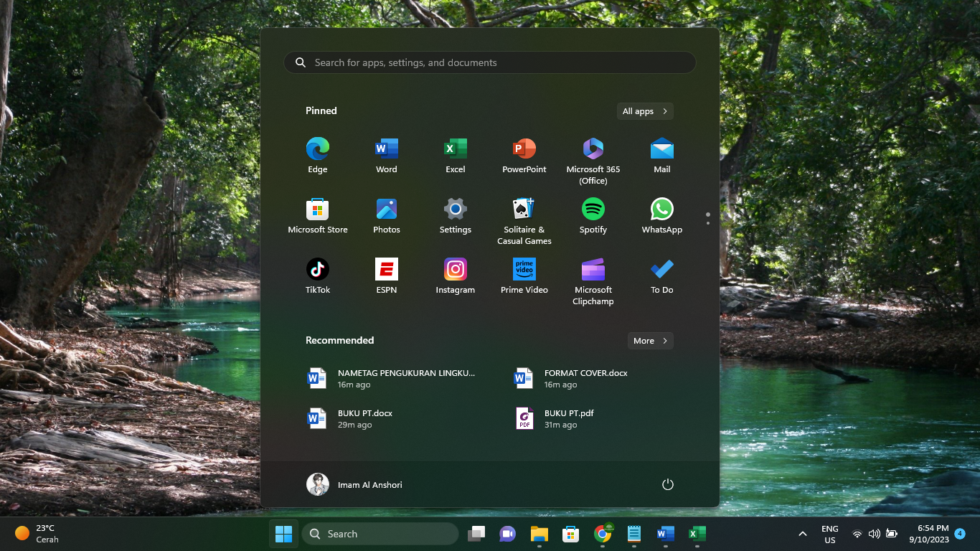Image resolution: width=980 pixels, height=551 pixels.
Task: Click the power button in Start menu
Action: (x=668, y=485)
